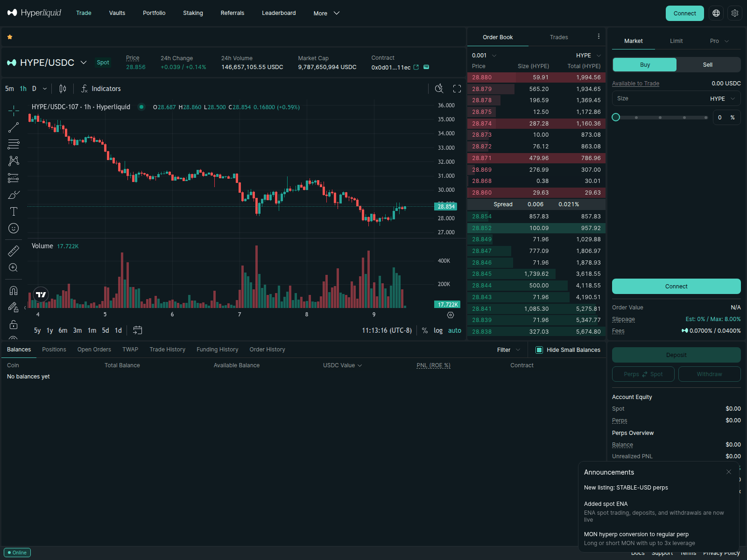
Task: Switch to the Positions tab
Action: click(54, 350)
